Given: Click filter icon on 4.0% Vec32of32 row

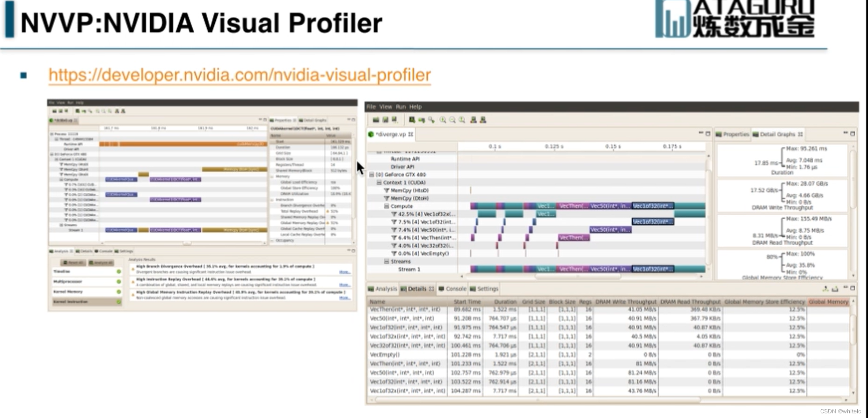Looking at the screenshot, I should pos(394,246).
